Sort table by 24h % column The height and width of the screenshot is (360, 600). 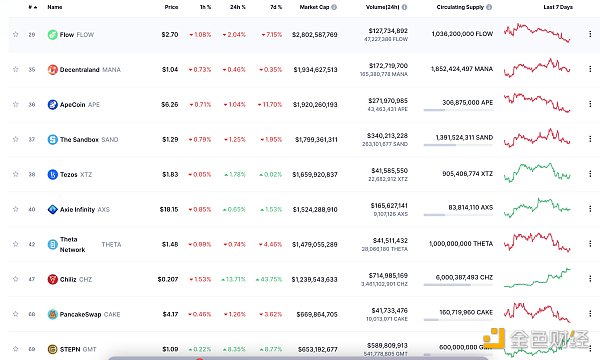(x=238, y=7)
